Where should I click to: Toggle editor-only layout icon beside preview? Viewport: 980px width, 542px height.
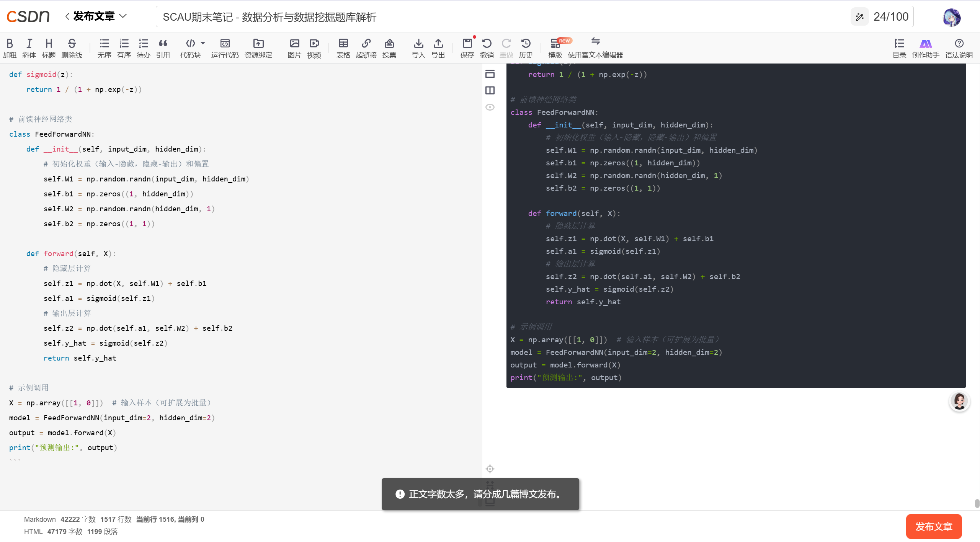pos(490,74)
